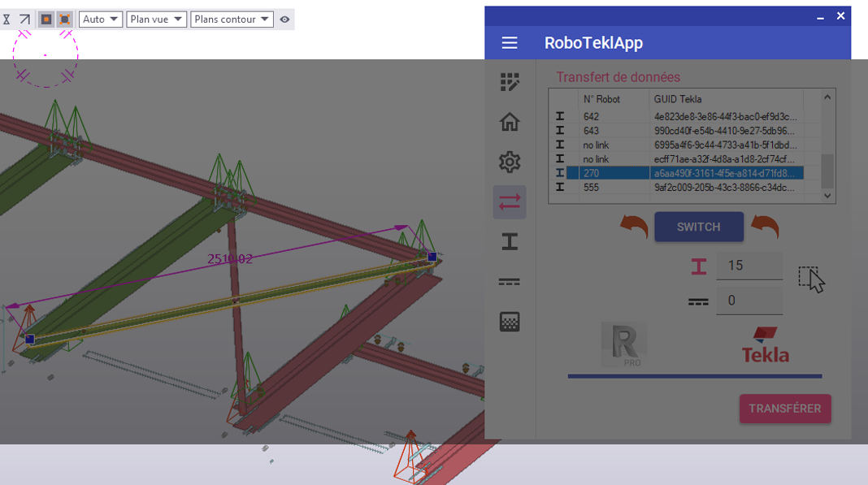Screen dimensions: 868x485
Task: Minimize the RoboTeklApp window
Action: (x=820, y=16)
